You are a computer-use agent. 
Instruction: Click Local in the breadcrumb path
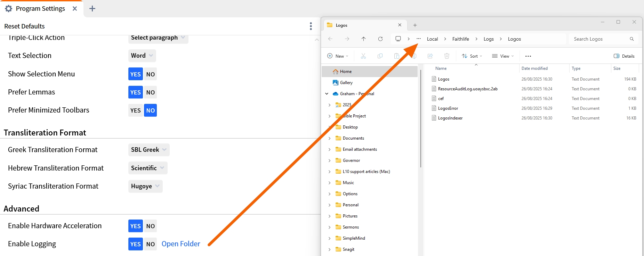tap(432, 39)
